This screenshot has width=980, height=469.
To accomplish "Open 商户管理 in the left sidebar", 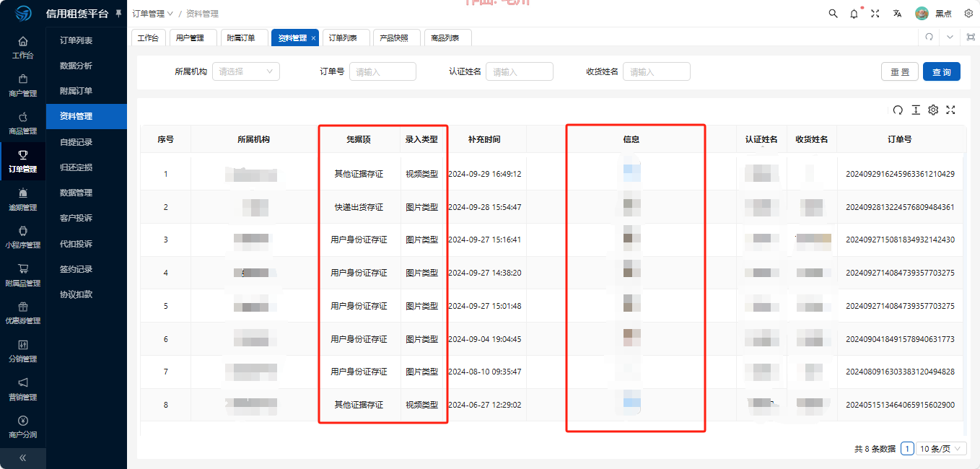I will (23, 85).
